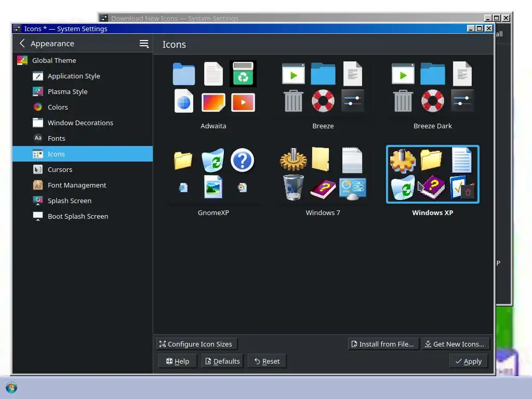The image size is (532, 399).
Task: Open the Splash Screen entry
Action: pos(83,201)
